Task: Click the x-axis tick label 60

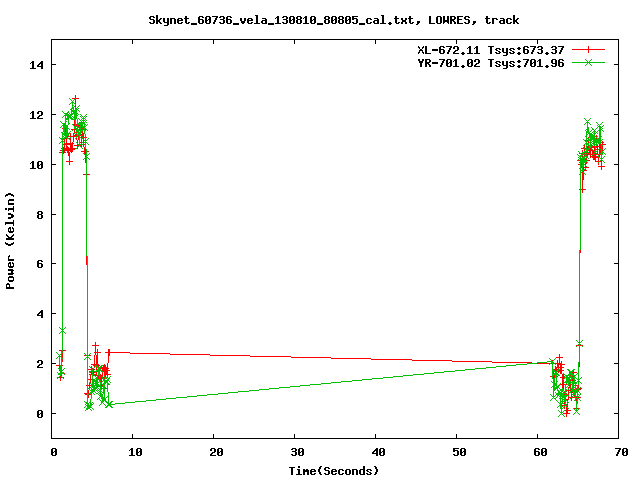Action: tap(540, 452)
